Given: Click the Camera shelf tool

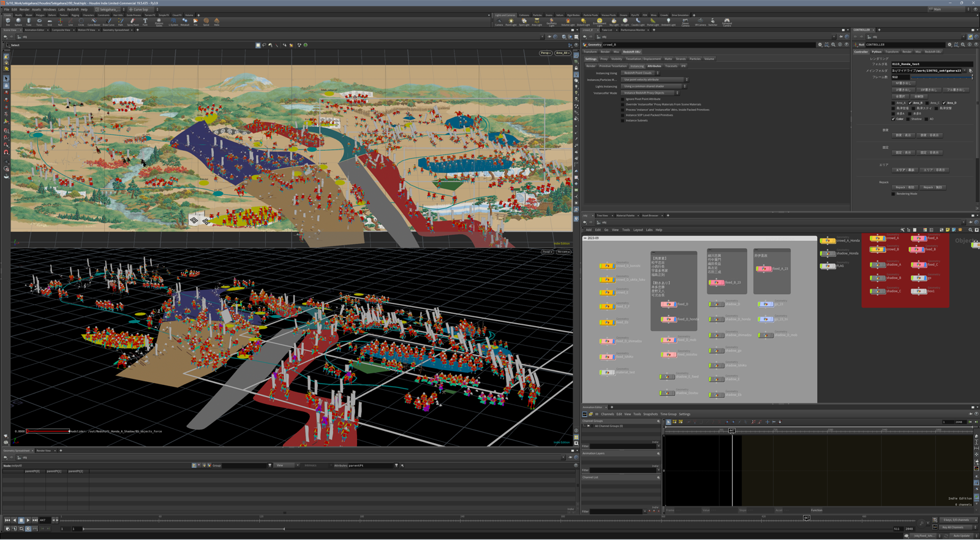Looking at the screenshot, I should point(499,21).
